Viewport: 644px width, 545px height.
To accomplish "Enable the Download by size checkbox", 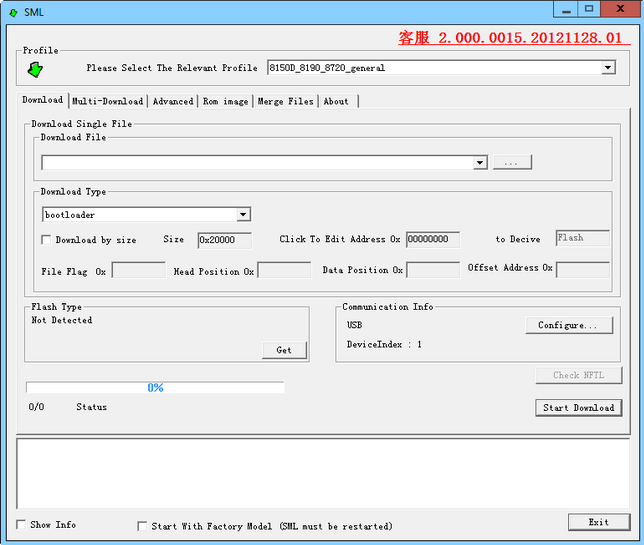I will point(46,240).
